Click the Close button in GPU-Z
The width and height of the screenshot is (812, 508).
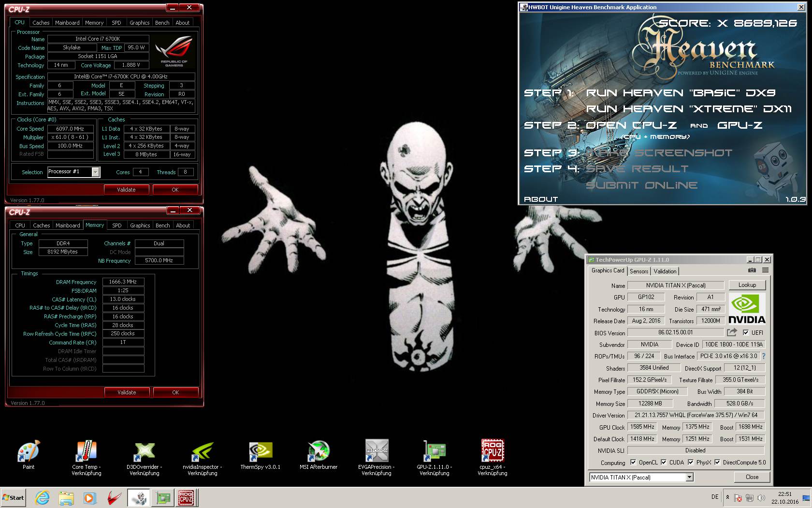[752, 477]
